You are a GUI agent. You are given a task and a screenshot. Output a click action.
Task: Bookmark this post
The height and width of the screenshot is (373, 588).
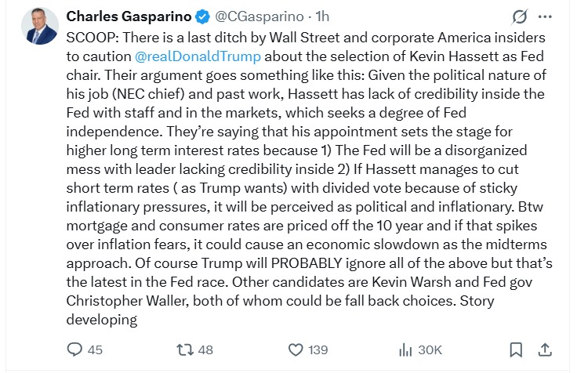pyautogui.click(x=516, y=349)
